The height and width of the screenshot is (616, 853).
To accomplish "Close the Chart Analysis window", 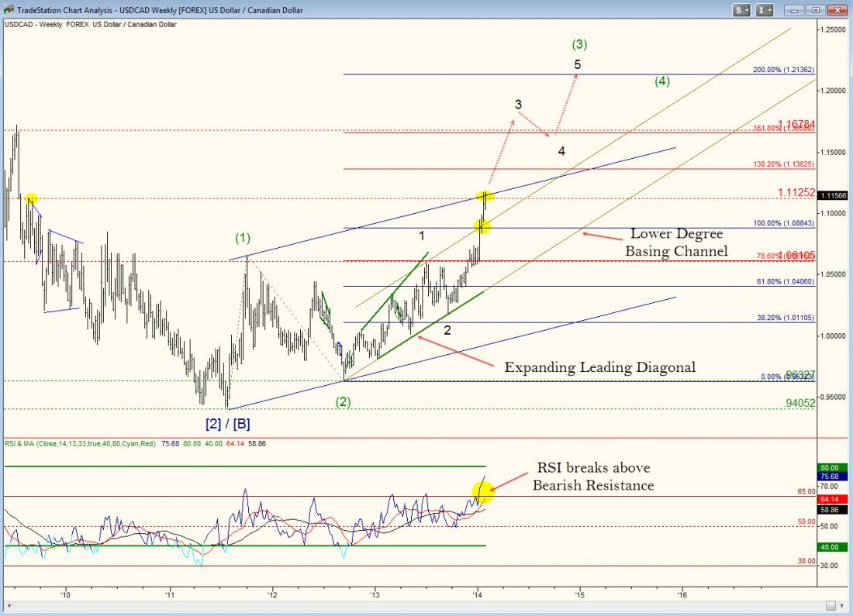I will click(837, 9).
